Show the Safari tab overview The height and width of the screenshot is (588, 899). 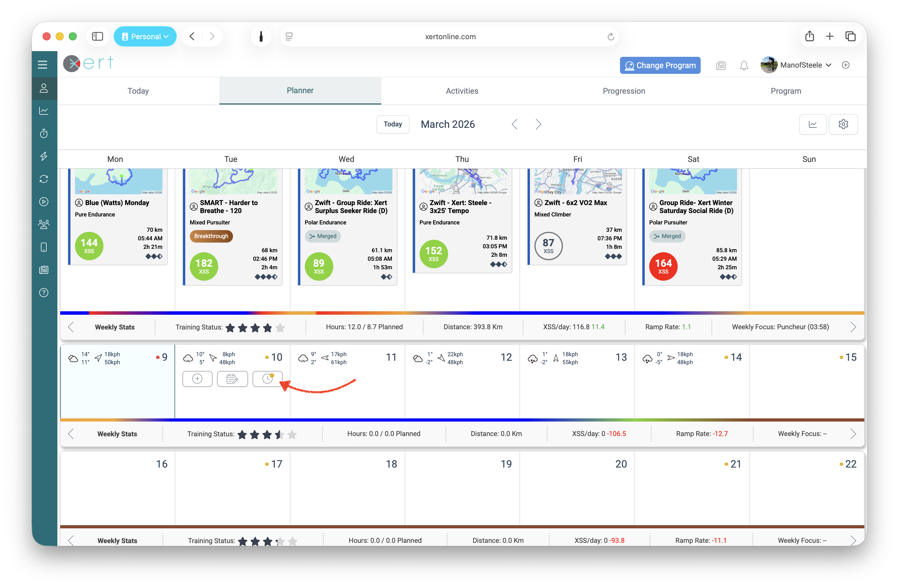tap(850, 36)
